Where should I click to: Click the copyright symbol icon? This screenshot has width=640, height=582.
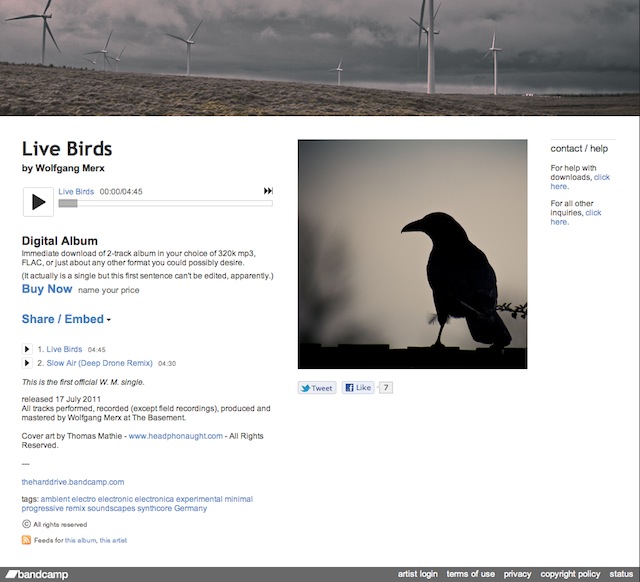pyautogui.click(x=26, y=524)
